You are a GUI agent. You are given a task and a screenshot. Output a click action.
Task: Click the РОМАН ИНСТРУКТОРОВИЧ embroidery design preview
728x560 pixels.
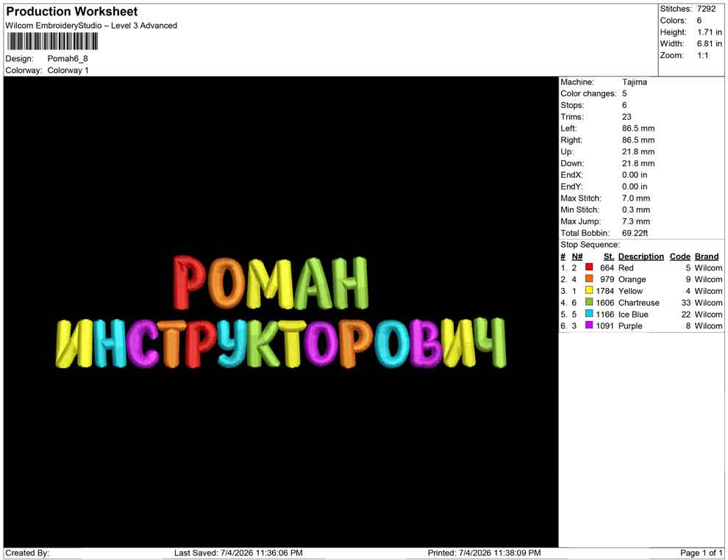click(x=280, y=312)
